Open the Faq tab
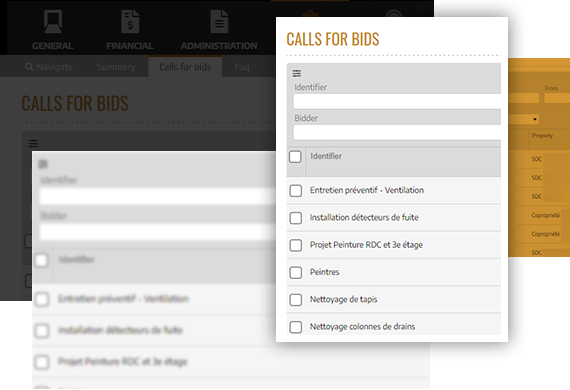Screen dimensions: 570x390 (x=242, y=67)
